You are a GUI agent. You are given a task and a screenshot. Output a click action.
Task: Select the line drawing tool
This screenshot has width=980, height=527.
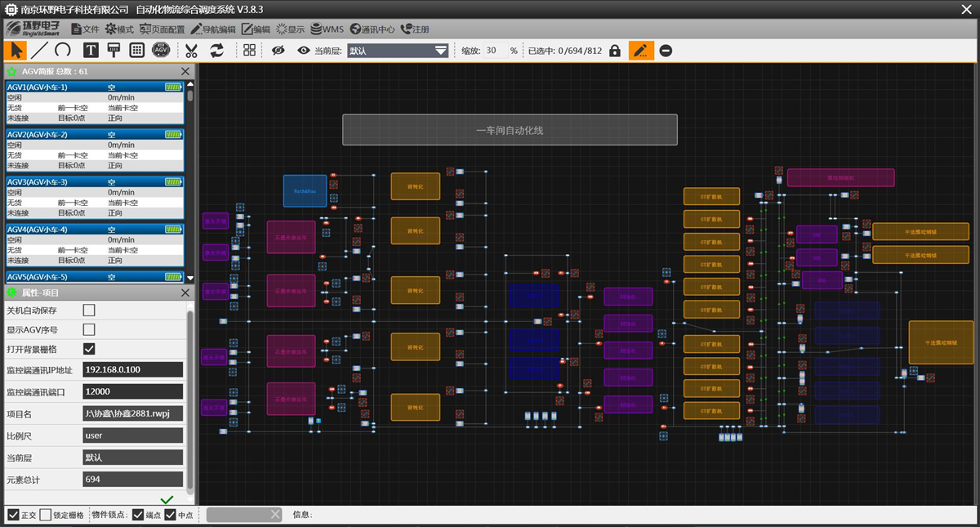39,51
